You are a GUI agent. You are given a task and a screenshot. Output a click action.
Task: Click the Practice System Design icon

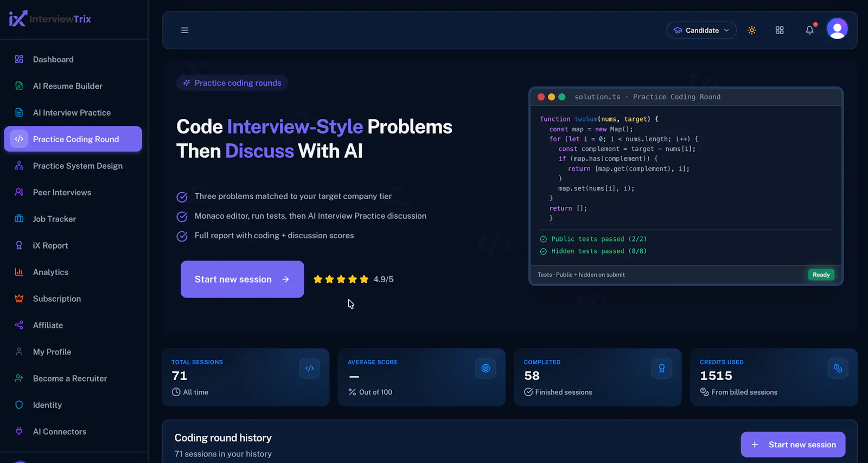pyautogui.click(x=19, y=166)
